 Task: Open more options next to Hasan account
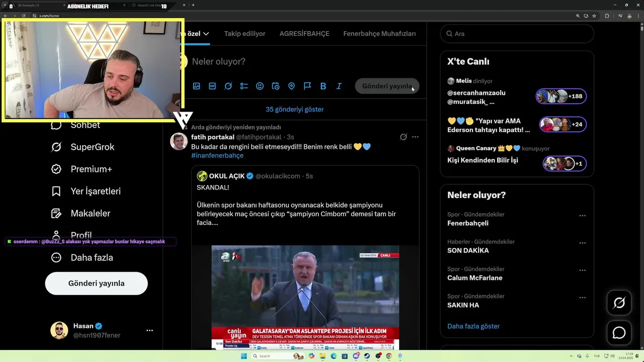point(149,330)
